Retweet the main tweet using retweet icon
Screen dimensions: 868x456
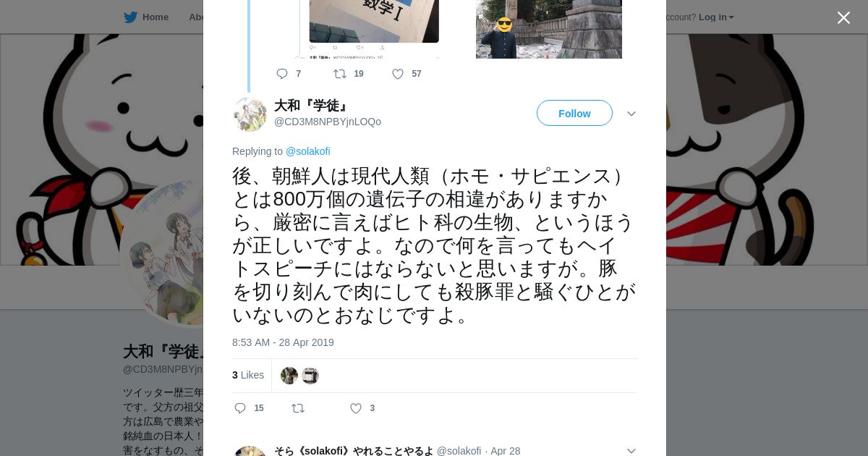coord(298,408)
